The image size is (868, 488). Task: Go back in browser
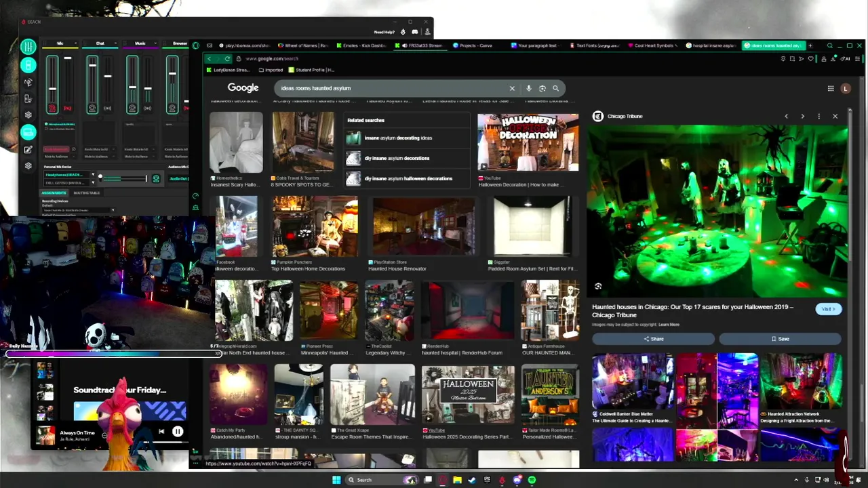coord(210,59)
